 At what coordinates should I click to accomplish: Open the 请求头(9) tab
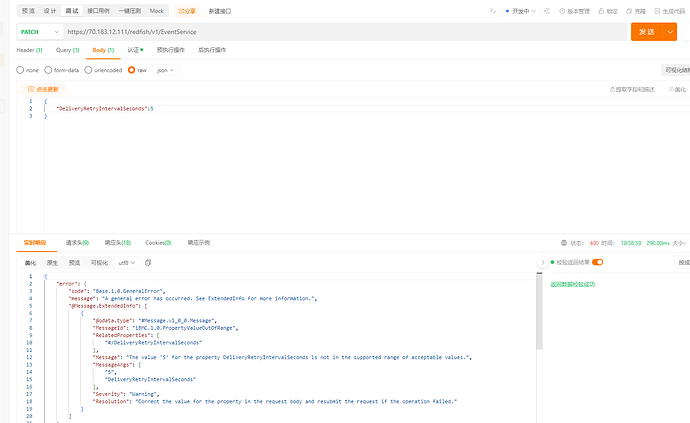click(77, 243)
